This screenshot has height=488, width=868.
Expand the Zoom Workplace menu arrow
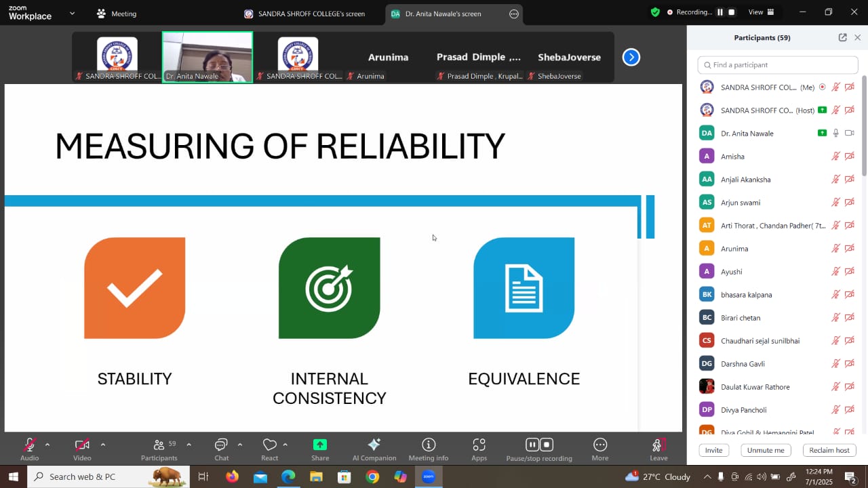(73, 13)
